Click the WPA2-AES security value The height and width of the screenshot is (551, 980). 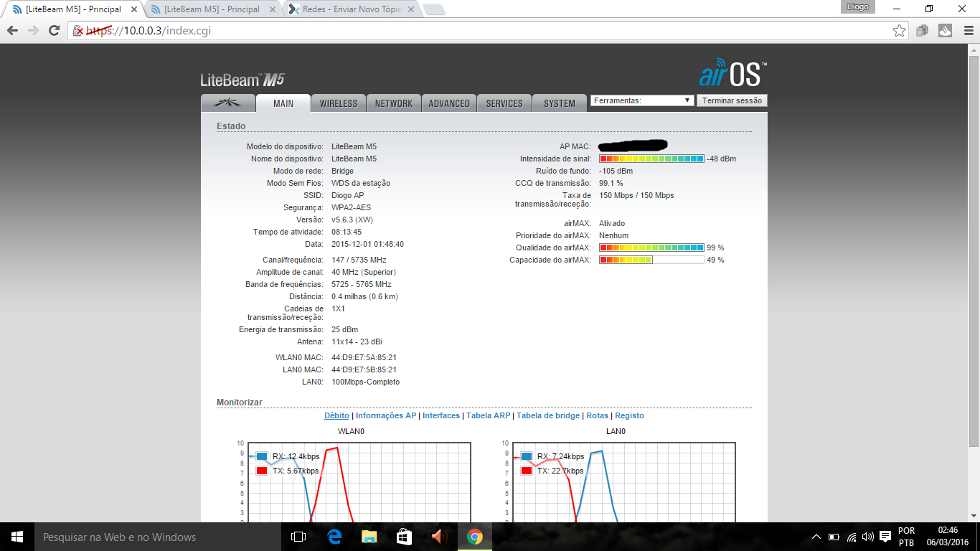tap(352, 207)
